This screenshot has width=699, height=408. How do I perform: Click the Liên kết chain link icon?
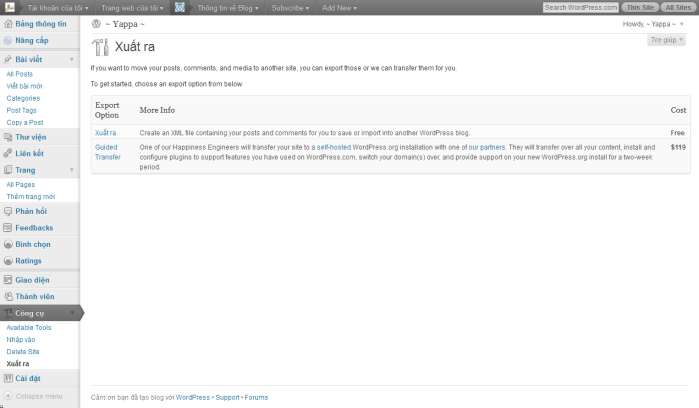point(8,154)
